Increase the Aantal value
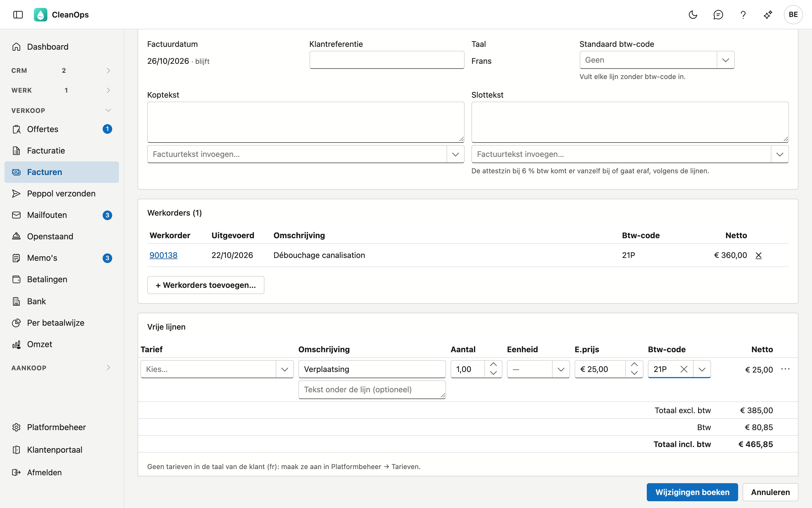 point(493,365)
